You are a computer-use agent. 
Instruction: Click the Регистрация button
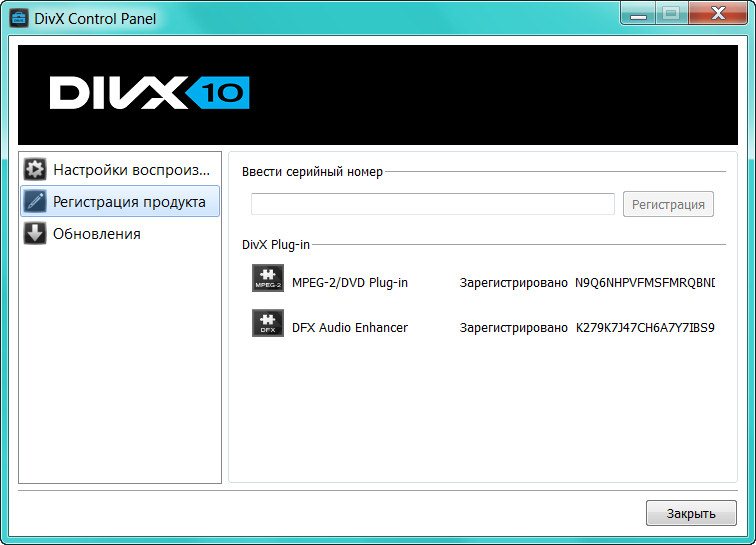pos(668,204)
